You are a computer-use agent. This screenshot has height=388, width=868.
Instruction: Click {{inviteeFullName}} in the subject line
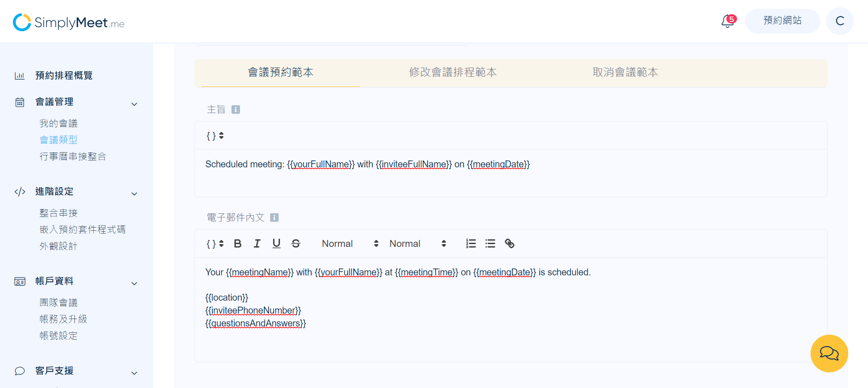coord(414,165)
